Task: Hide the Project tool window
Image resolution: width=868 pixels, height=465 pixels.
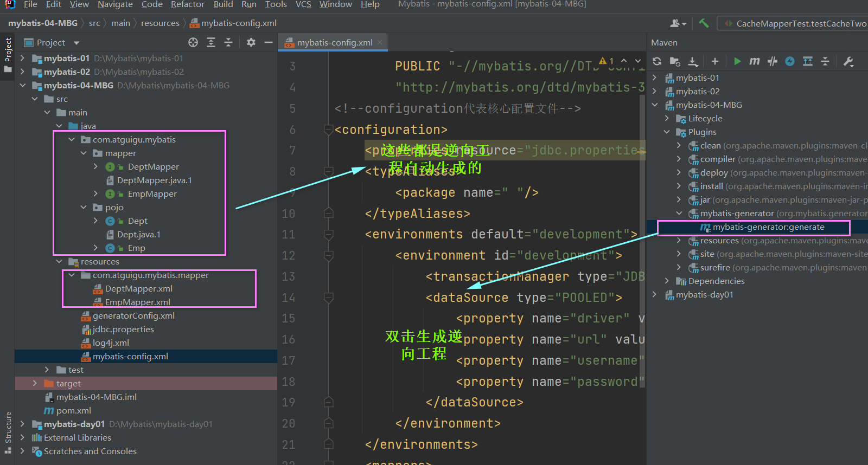Action: click(x=268, y=42)
